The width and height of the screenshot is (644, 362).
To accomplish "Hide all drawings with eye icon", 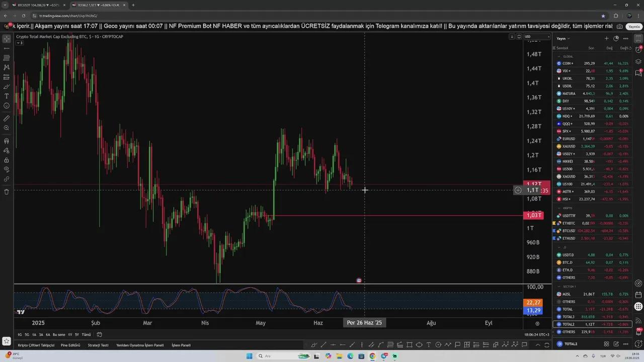I will 7,169.
